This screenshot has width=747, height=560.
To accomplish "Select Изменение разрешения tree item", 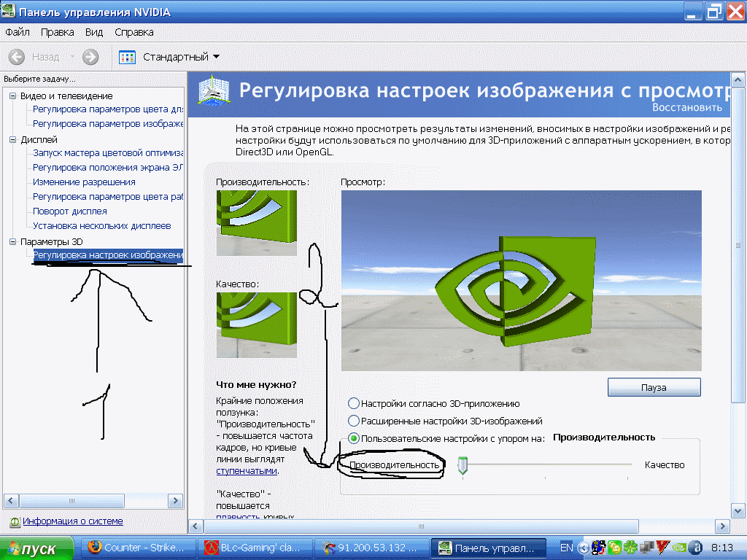I will point(84,182).
